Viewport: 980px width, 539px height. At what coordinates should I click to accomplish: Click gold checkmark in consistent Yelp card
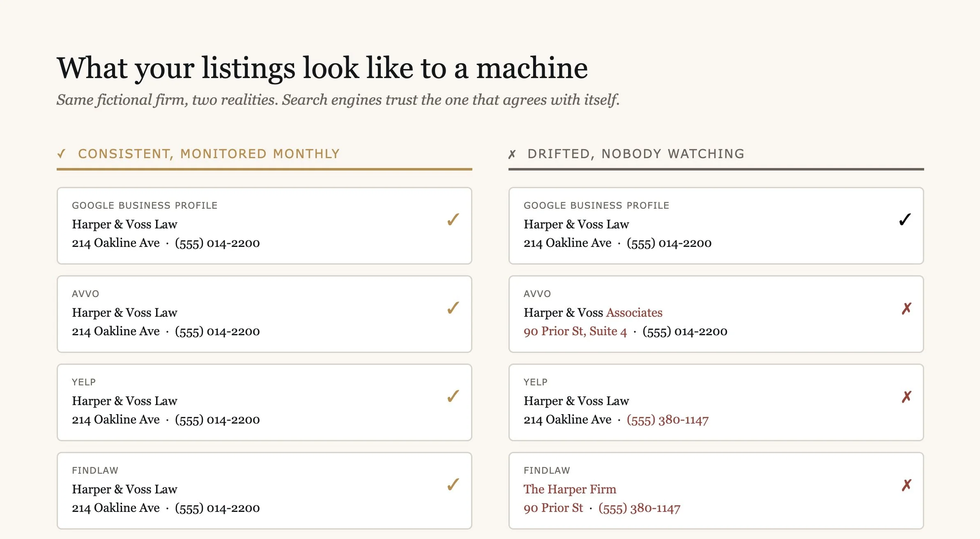point(453,396)
